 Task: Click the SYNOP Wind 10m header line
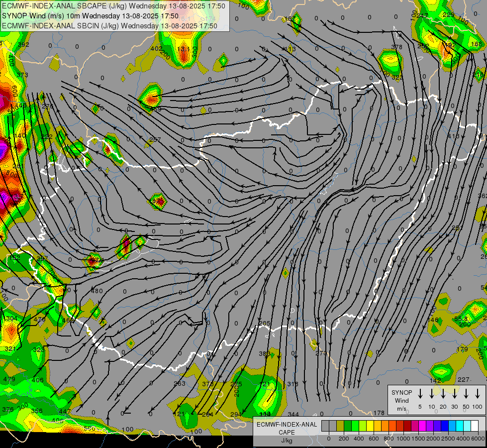90,16
